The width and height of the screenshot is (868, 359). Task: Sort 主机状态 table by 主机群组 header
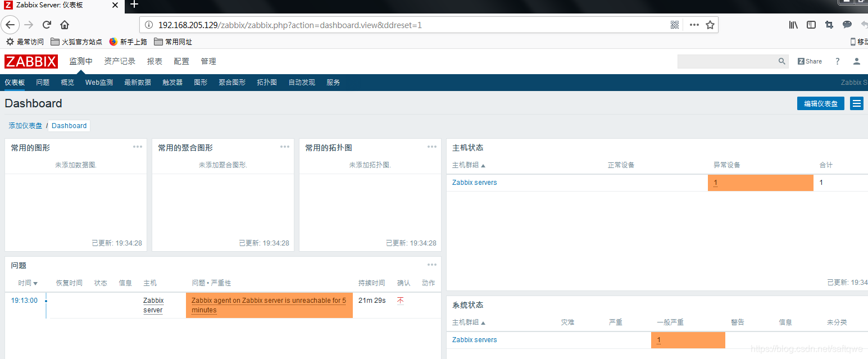pyautogui.click(x=469, y=165)
